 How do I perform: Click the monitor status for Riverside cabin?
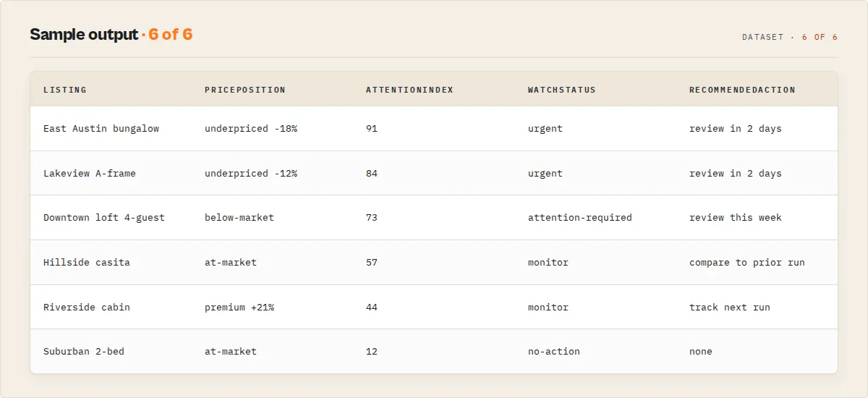[x=548, y=308]
